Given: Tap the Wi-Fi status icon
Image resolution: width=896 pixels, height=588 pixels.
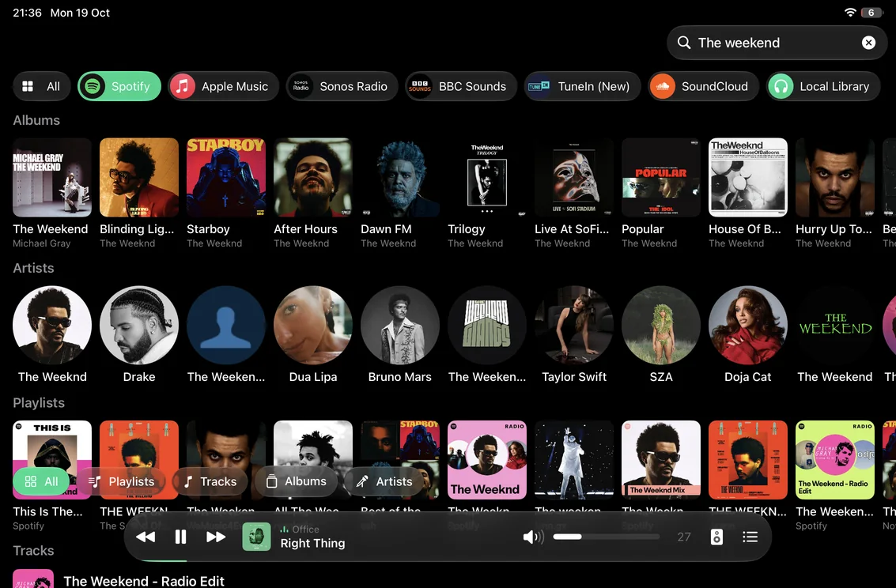Looking at the screenshot, I should pos(849,12).
